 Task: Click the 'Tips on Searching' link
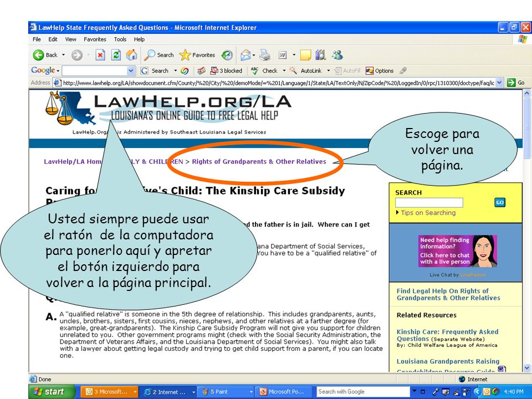coord(428,213)
